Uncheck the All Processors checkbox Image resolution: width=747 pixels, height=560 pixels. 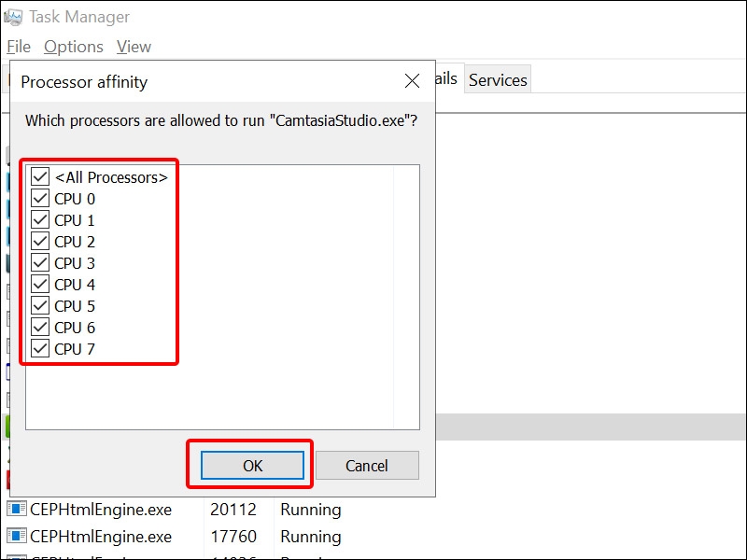pyautogui.click(x=40, y=176)
